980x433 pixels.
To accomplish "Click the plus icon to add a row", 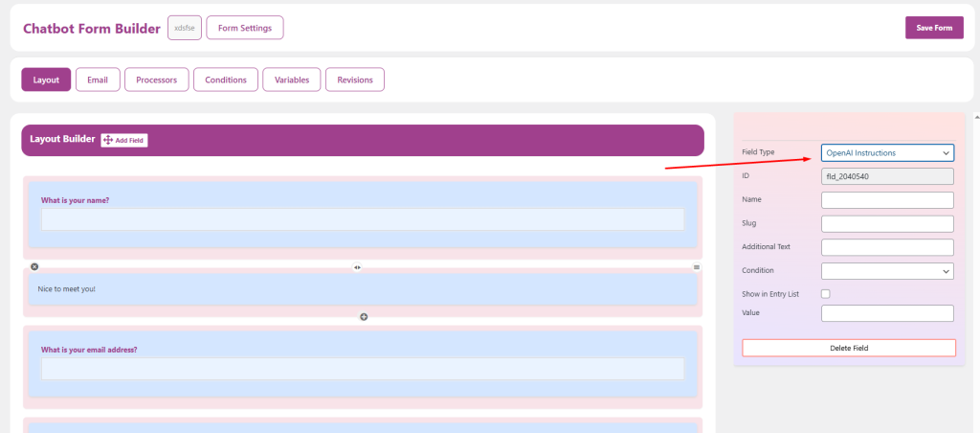I will coord(364,316).
